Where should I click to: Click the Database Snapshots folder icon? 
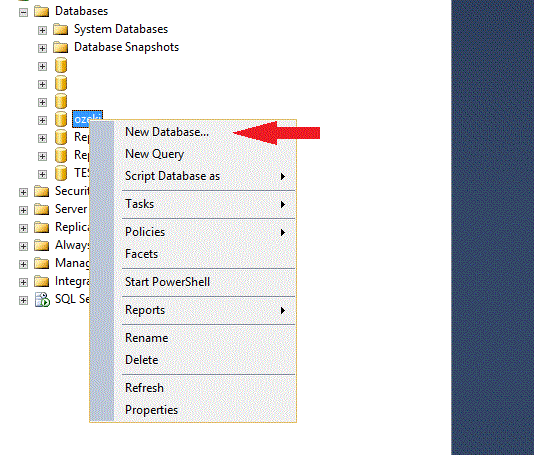click(x=61, y=47)
